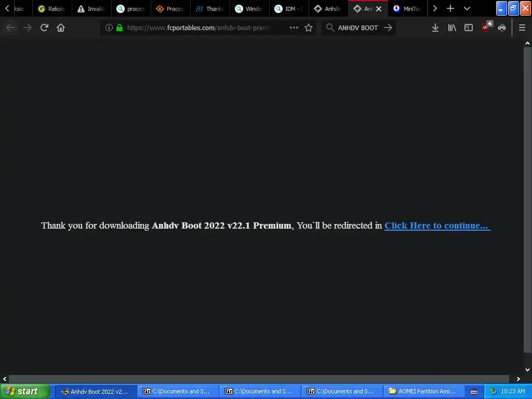Open AOMEI Partition Assistant taskbar folder
The image size is (532, 399).
coord(423,391)
